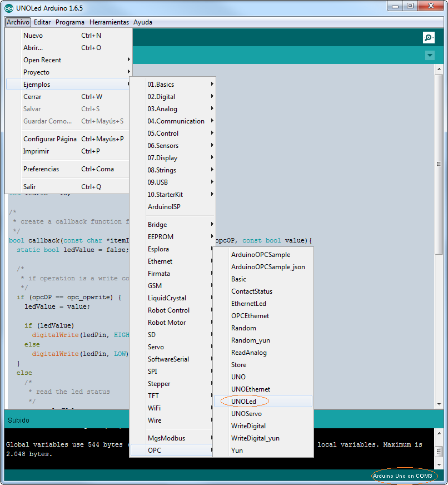
Task: Open the Servo library examples
Action: (x=172, y=347)
